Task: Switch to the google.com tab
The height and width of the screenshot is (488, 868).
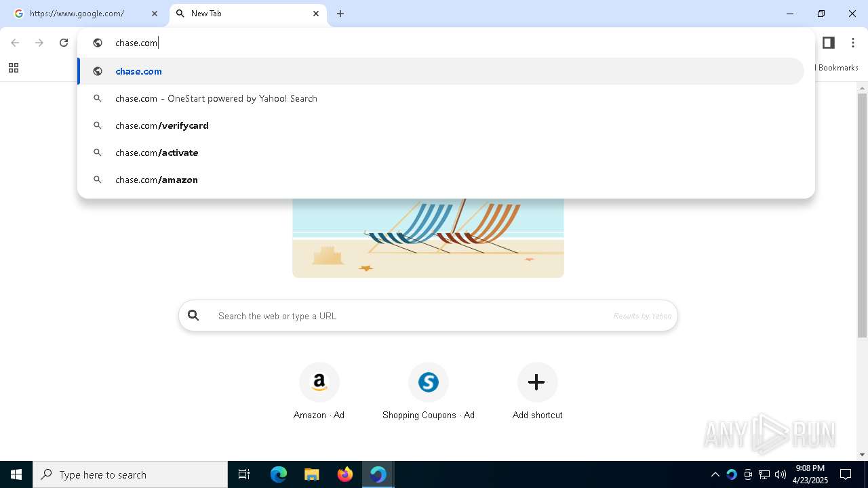Action: pos(85,14)
